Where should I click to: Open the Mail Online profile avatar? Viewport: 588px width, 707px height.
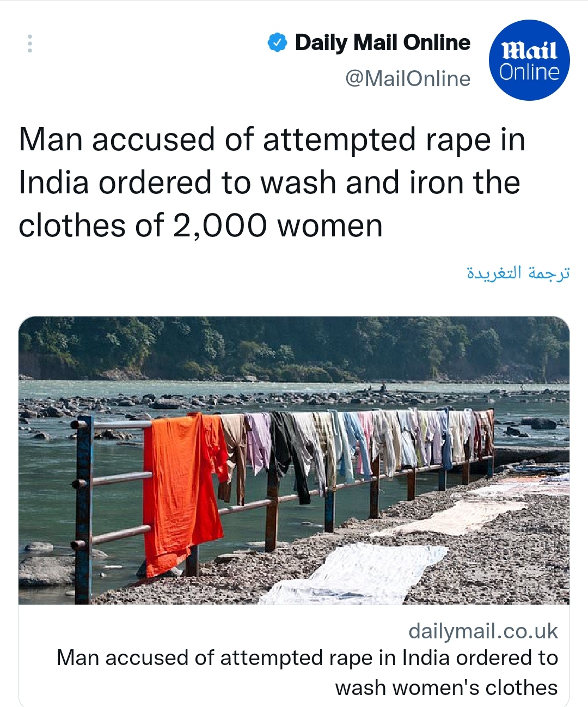pos(529,60)
